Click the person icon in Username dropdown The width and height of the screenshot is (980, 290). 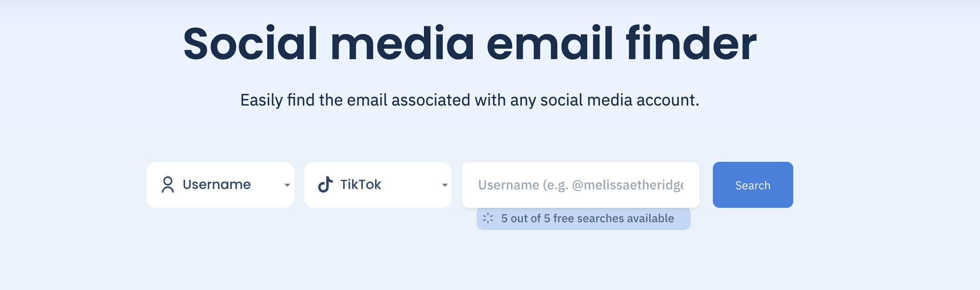coord(168,185)
